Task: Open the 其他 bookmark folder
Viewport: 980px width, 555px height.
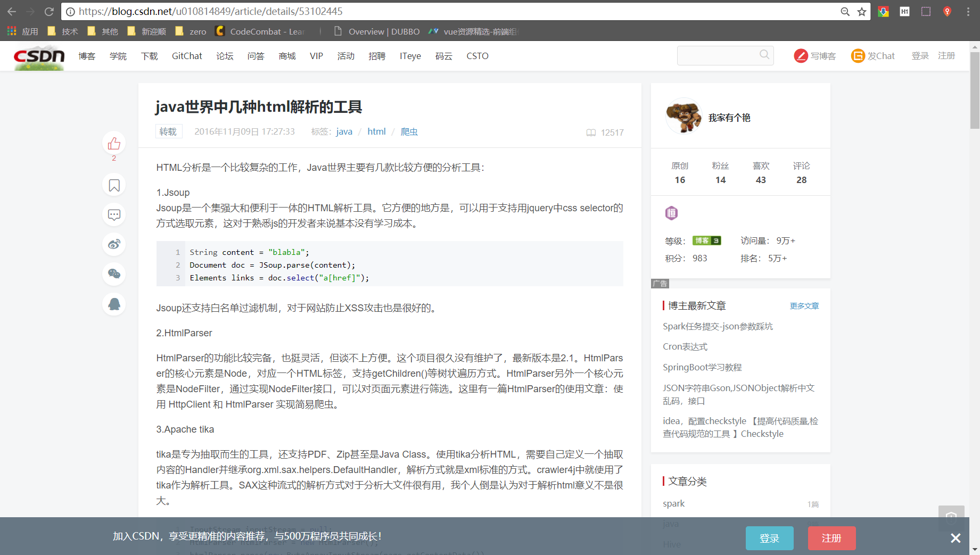Action: click(103, 31)
